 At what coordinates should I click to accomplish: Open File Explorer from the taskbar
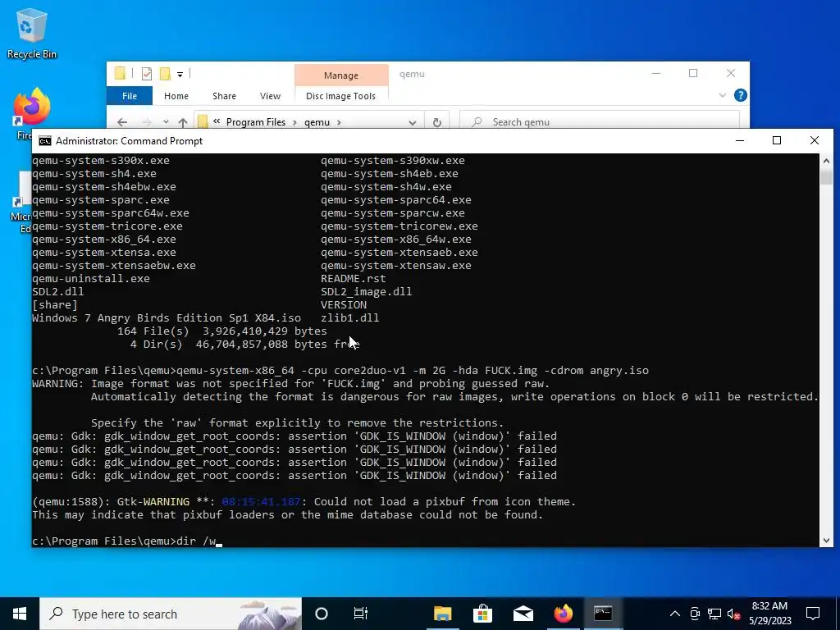click(442, 614)
